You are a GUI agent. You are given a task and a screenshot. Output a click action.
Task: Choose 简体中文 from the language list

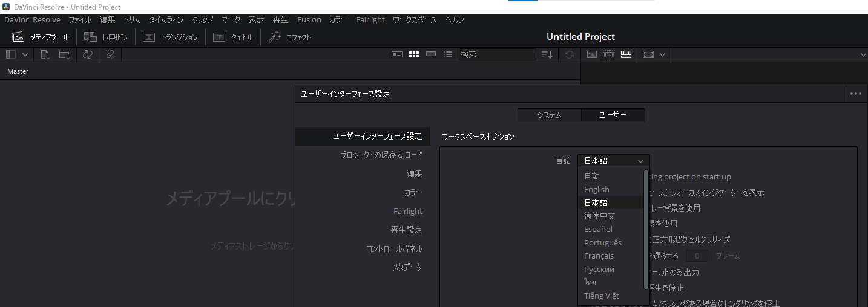(611, 216)
